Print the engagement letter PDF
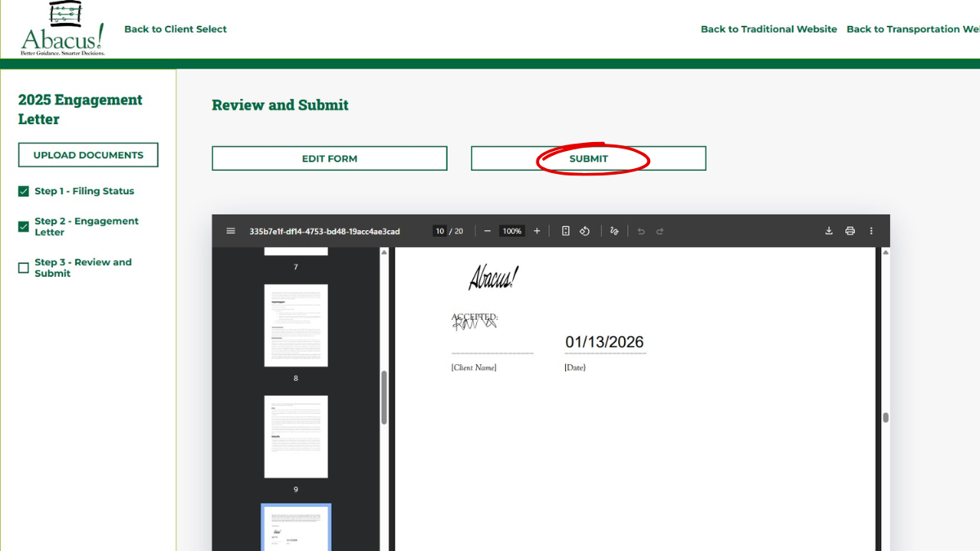The height and width of the screenshot is (551, 980). 850,231
